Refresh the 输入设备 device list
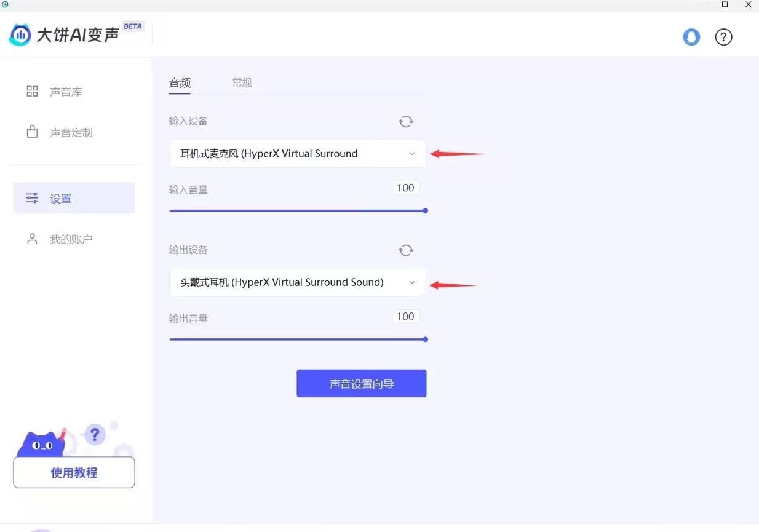Screen dimensions: 759x532 click(x=406, y=122)
